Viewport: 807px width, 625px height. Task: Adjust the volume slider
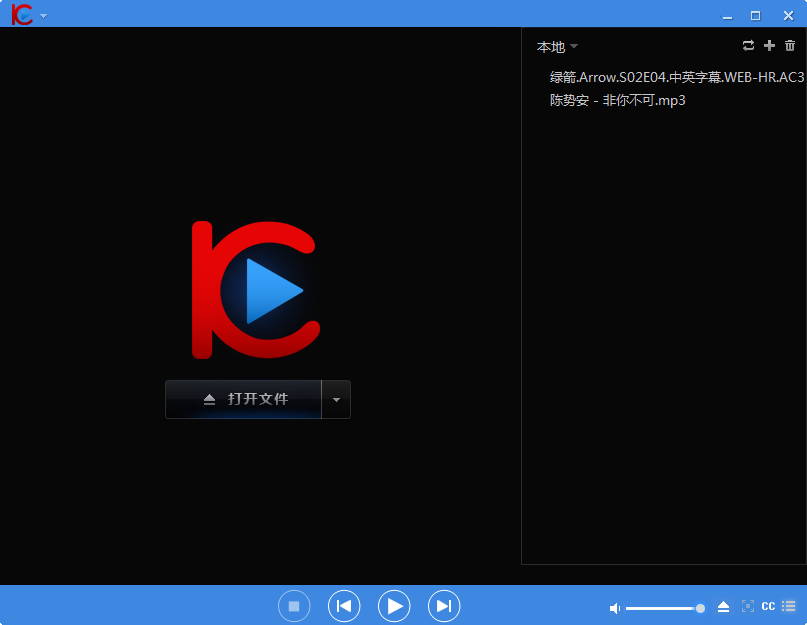665,608
